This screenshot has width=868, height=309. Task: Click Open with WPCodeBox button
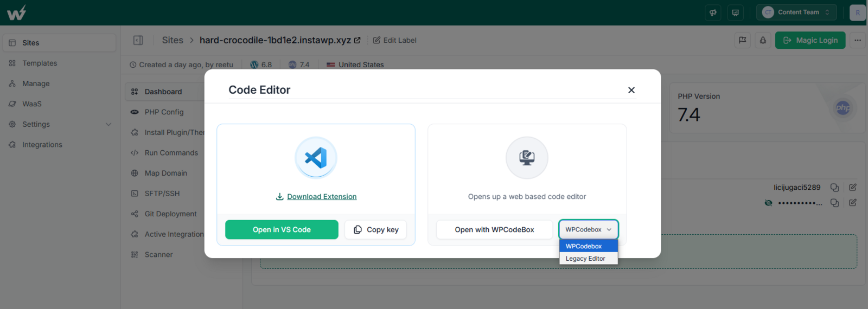tap(494, 230)
